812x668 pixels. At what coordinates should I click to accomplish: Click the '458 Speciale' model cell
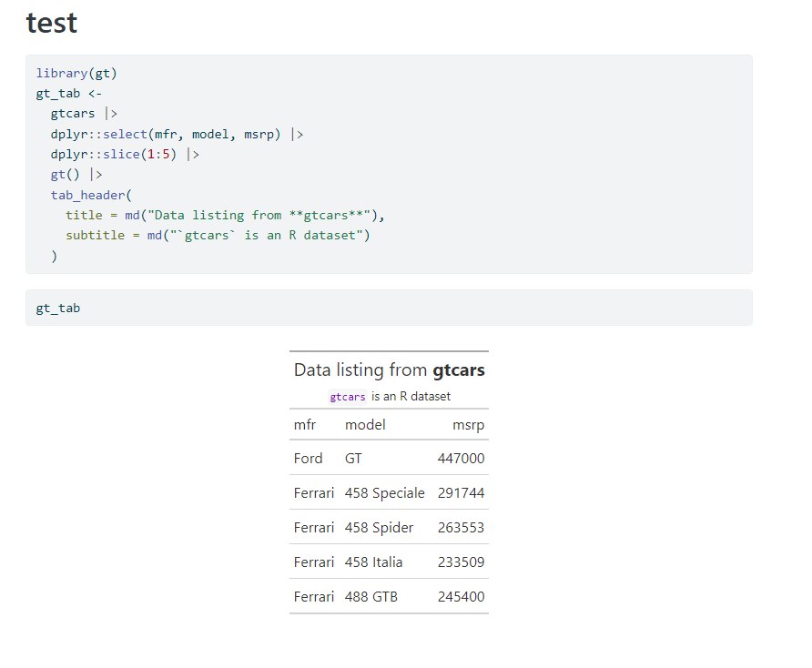pos(384,493)
